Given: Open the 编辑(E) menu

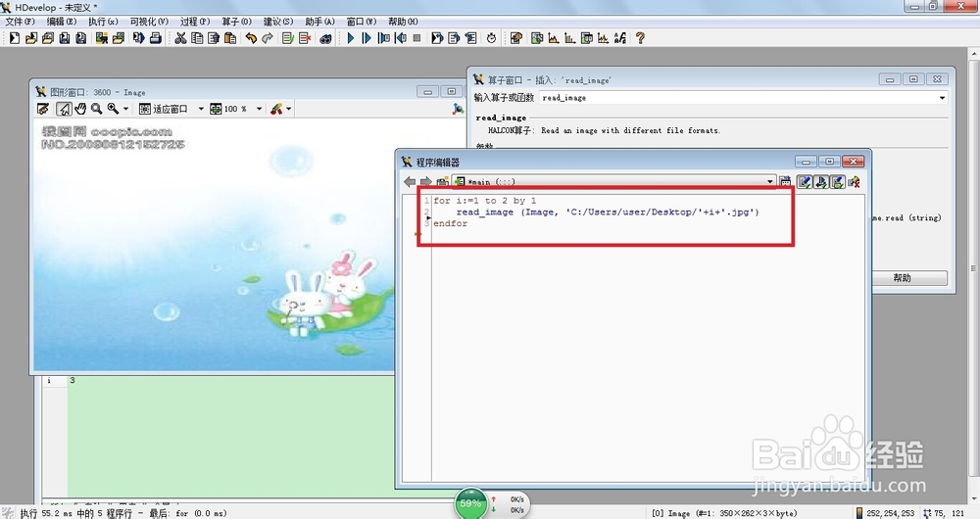Looking at the screenshot, I should pos(61,22).
